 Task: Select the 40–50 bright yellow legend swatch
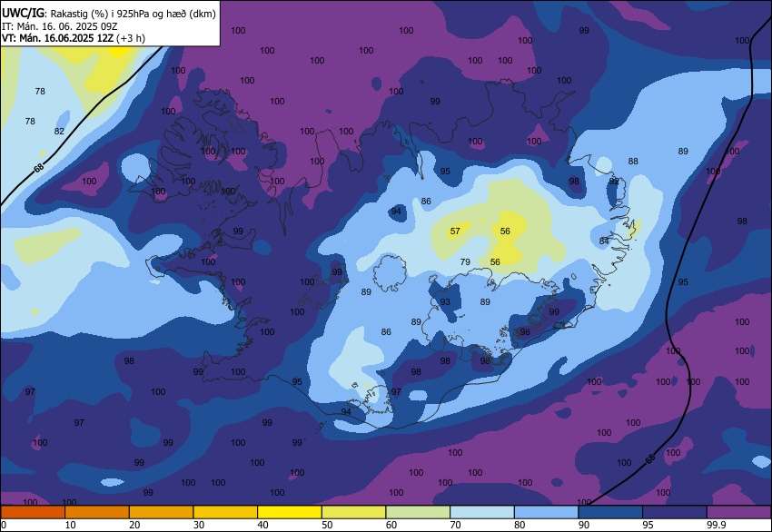click(290, 512)
